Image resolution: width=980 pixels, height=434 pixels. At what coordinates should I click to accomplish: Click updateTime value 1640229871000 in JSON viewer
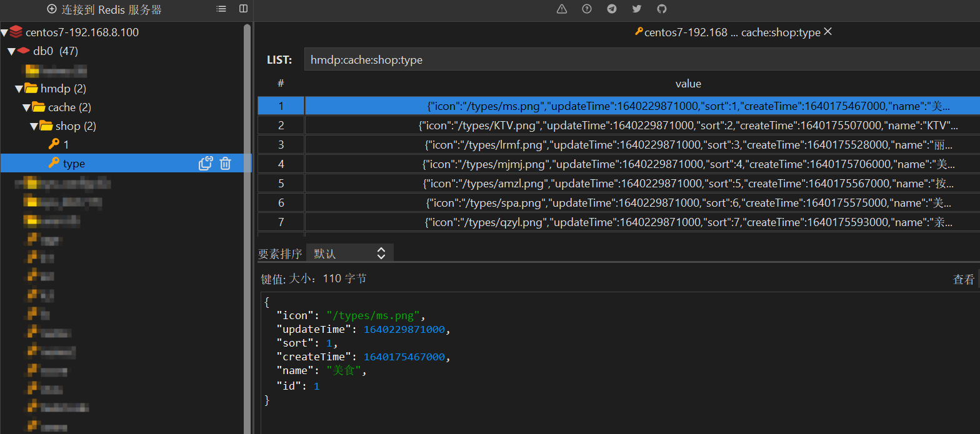click(x=404, y=329)
